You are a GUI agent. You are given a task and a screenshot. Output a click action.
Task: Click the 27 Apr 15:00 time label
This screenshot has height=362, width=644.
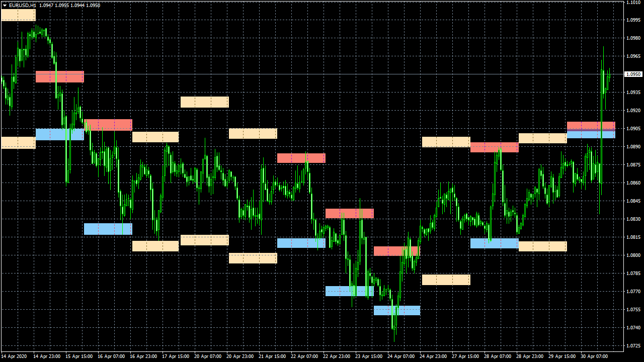coord(465,356)
